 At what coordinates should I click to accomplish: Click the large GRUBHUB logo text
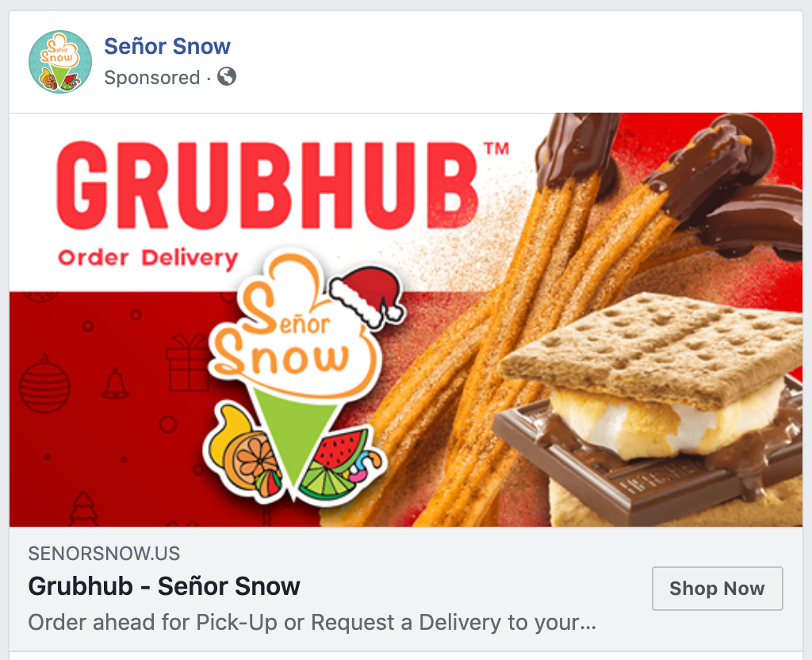pyautogui.click(x=268, y=185)
